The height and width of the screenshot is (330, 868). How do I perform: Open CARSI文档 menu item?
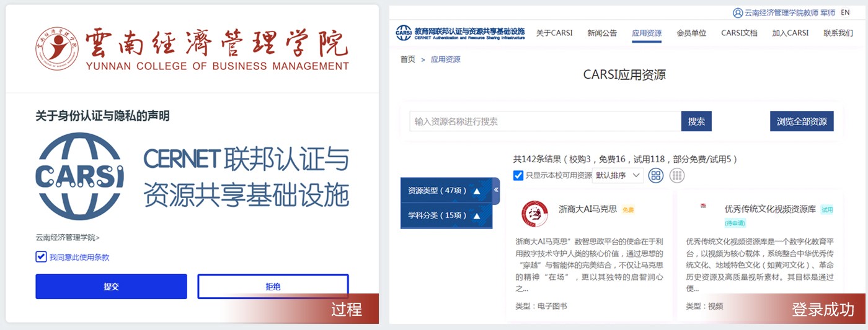pyautogui.click(x=739, y=33)
